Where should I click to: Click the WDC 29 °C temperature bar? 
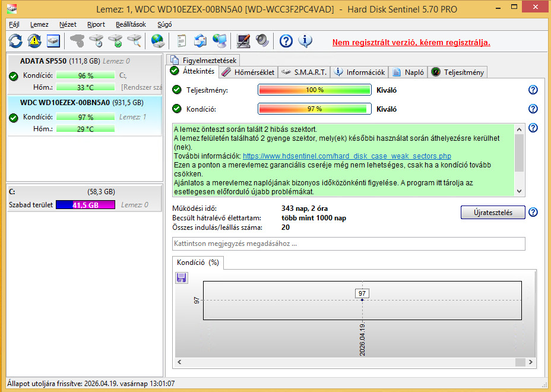tap(85, 129)
